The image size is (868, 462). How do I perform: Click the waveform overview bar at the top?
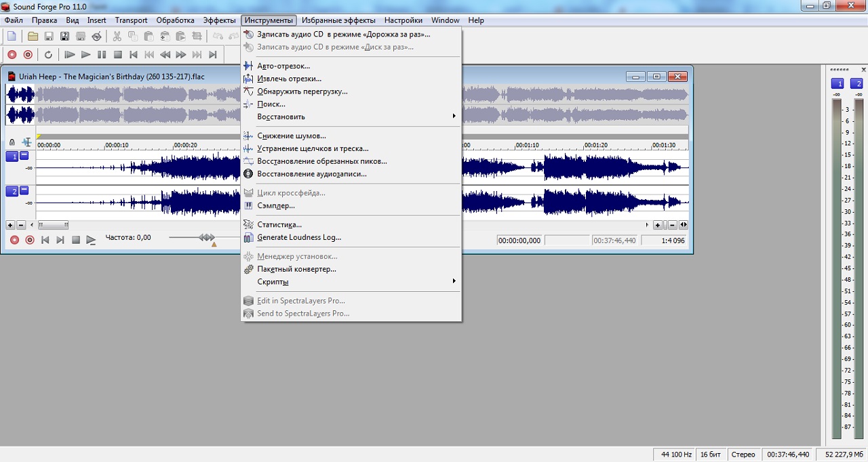[347, 105]
